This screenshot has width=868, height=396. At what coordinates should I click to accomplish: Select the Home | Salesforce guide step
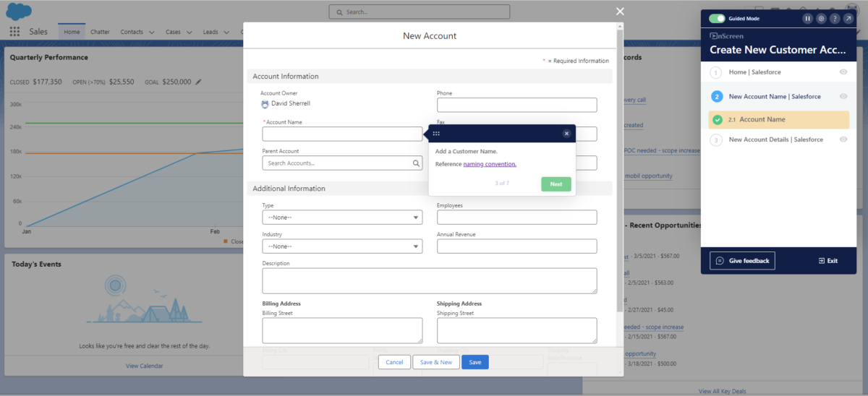(x=755, y=72)
